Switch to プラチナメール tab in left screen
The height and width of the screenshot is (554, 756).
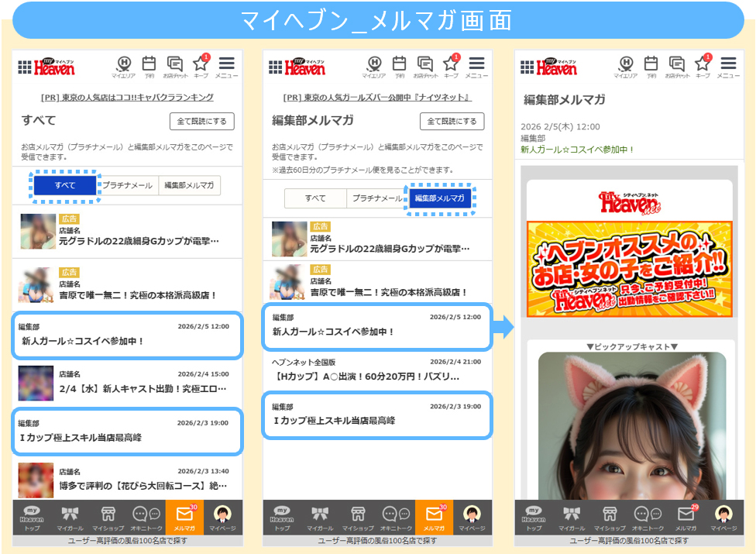pyautogui.click(x=127, y=186)
